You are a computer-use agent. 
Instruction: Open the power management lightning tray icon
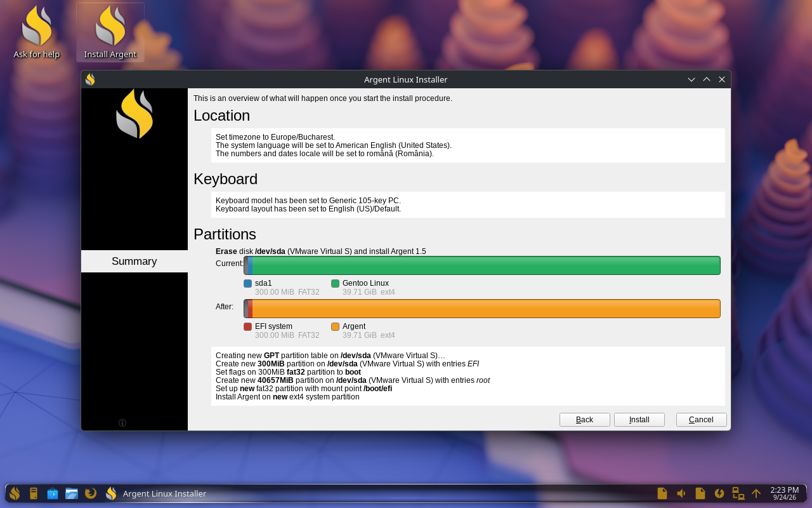(x=719, y=493)
